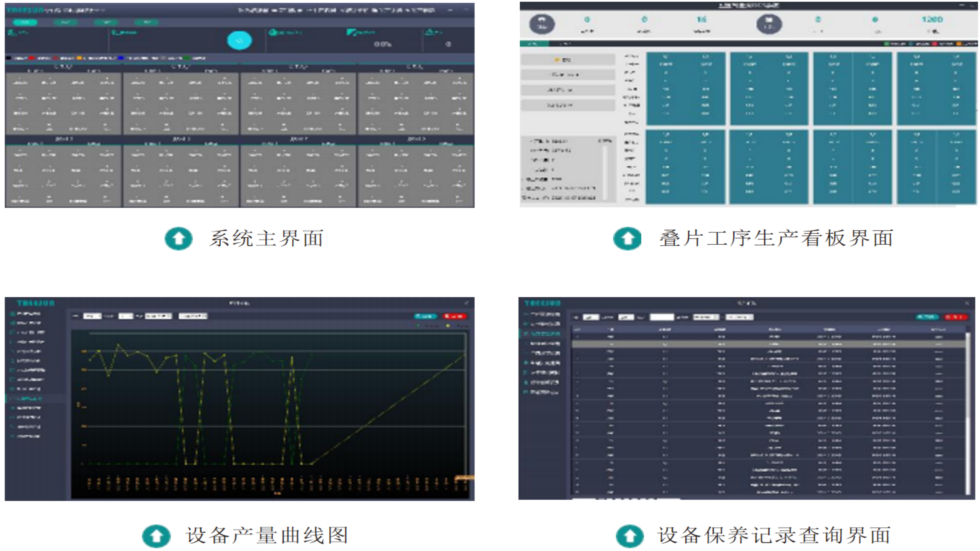Image resolution: width=980 pixels, height=551 pixels.
Task: Close the maintenance record query window
Action: point(967,303)
